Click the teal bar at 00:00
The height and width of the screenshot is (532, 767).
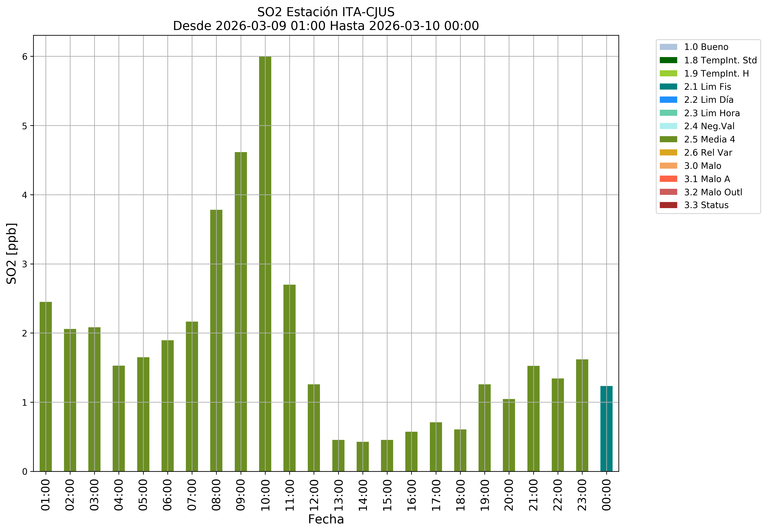pyautogui.click(x=606, y=429)
